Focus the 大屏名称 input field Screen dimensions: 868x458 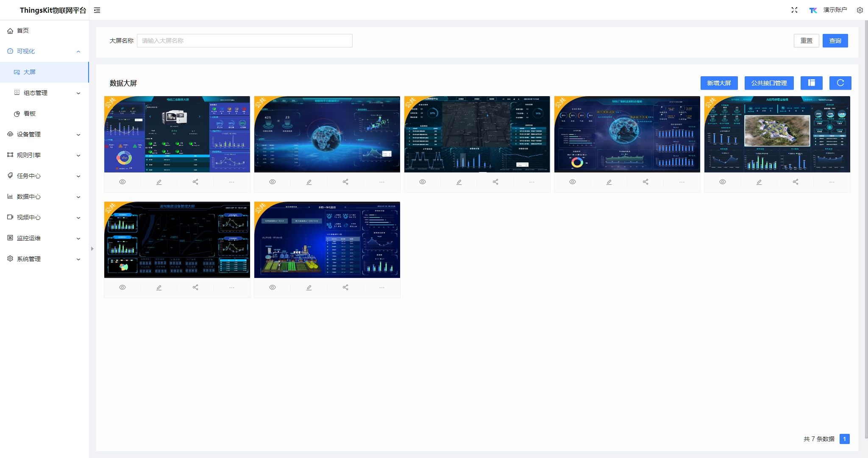point(245,41)
